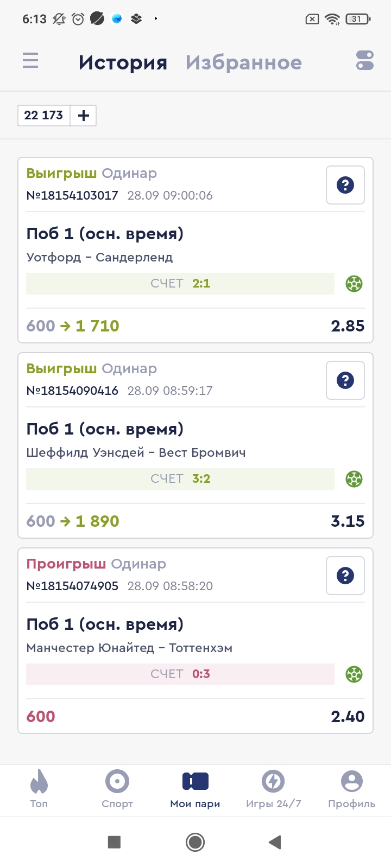391x868 pixels.
Task: Open Игры 24/7 section
Action: pos(273,789)
